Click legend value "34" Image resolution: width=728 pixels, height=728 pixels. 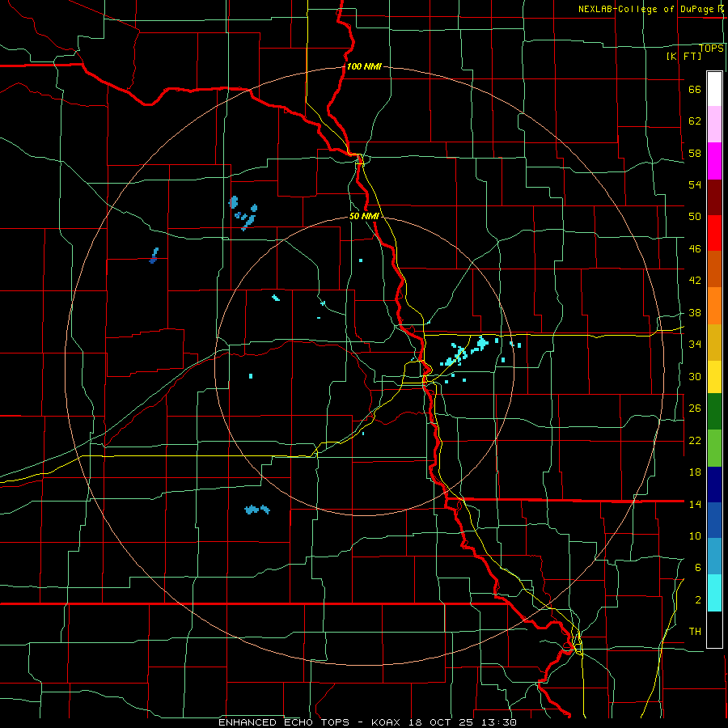tap(695, 345)
